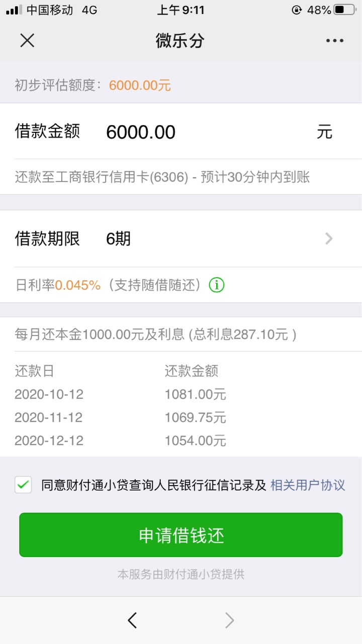Tap the green 申请借钱还 button
362x644 pixels.
tap(181, 535)
